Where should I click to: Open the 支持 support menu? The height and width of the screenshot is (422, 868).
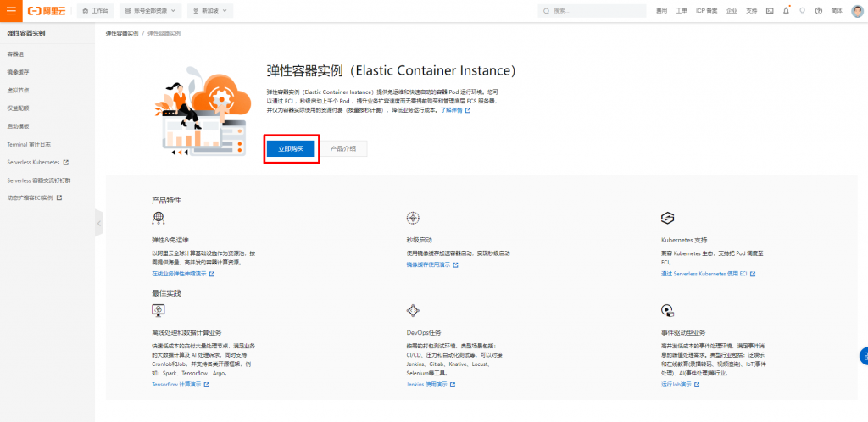click(751, 11)
